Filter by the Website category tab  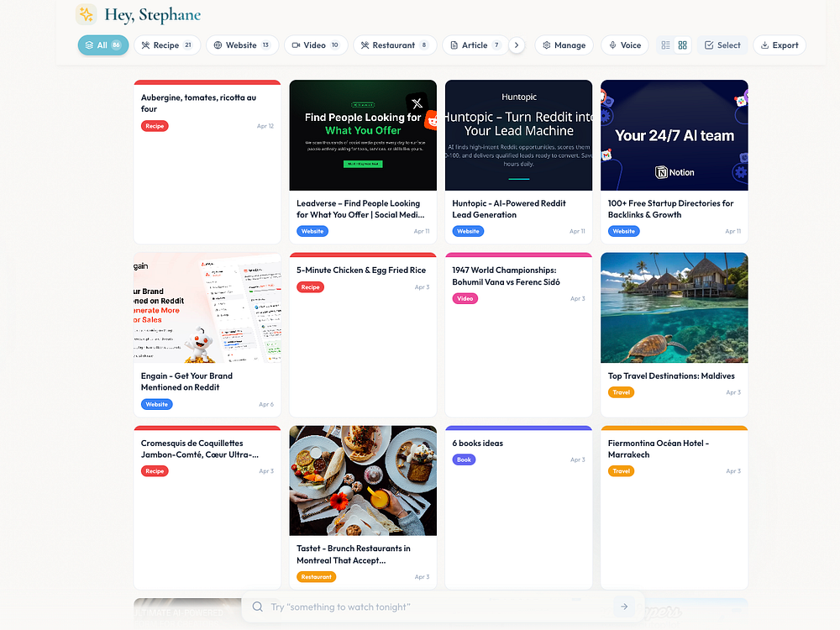(242, 45)
